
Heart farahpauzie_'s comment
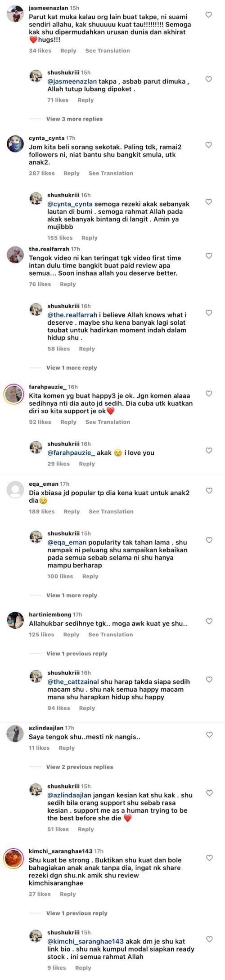coord(209,394)
